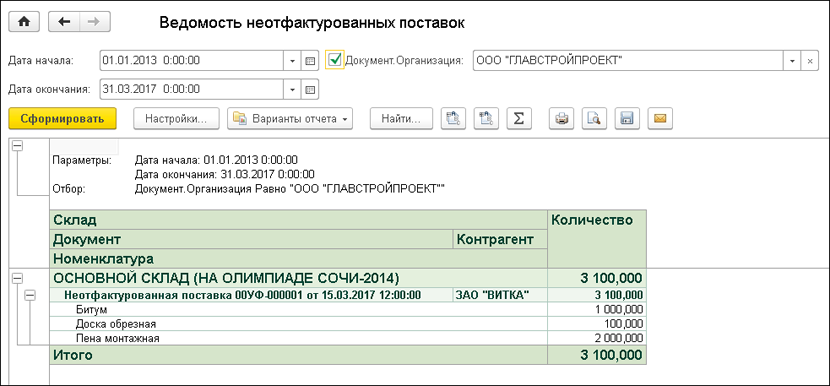
Task: Go forward with the right arrow
Action: coord(95,23)
